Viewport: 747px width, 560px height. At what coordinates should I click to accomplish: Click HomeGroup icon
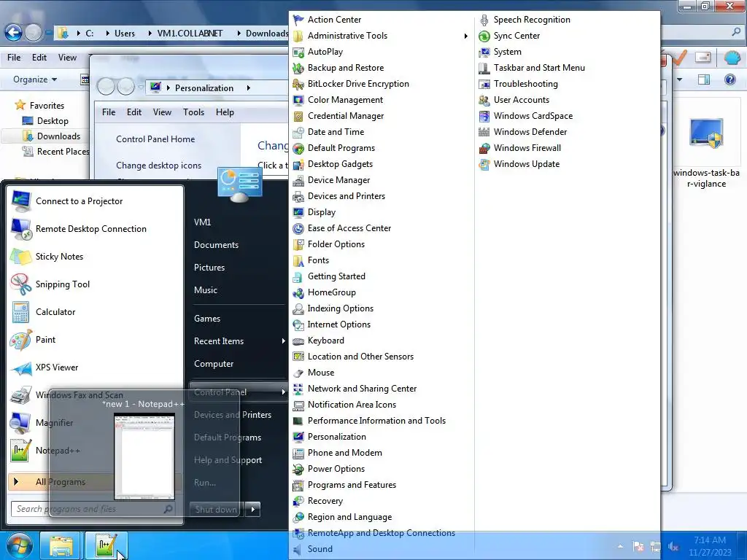[298, 293]
